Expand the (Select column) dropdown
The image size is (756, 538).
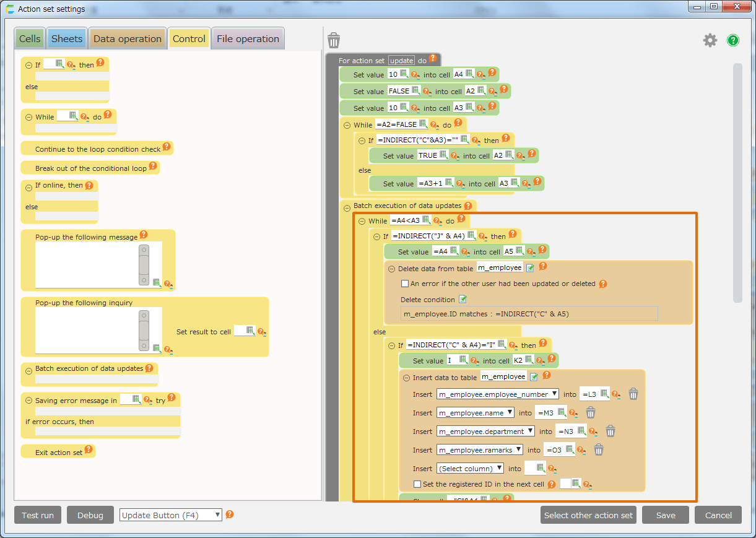pyautogui.click(x=470, y=469)
